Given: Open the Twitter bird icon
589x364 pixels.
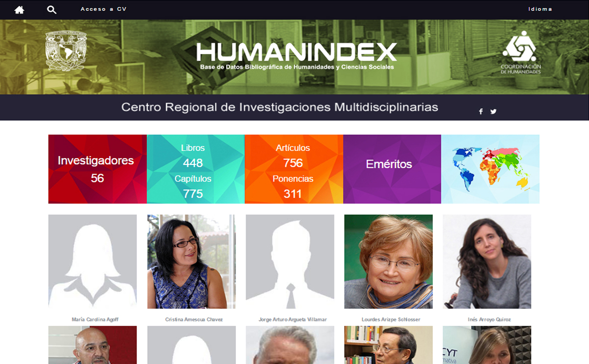Looking at the screenshot, I should [493, 111].
